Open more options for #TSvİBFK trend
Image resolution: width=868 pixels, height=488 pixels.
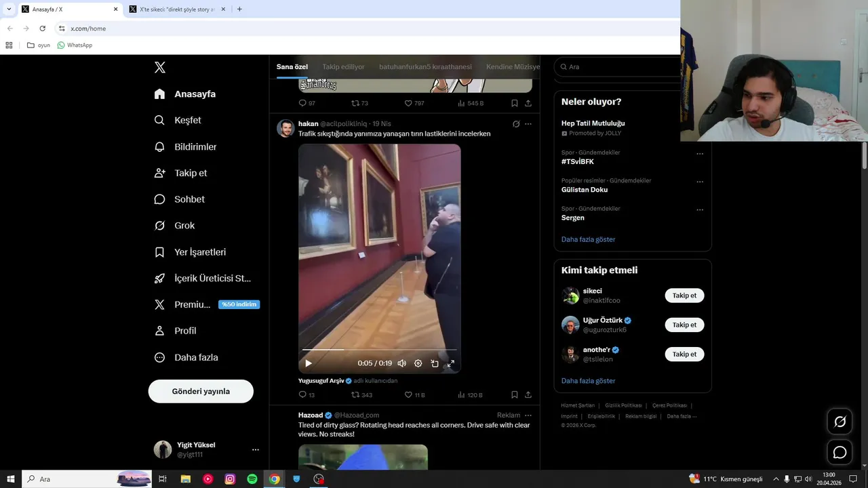pyautogui.click(x=700, y=154)
